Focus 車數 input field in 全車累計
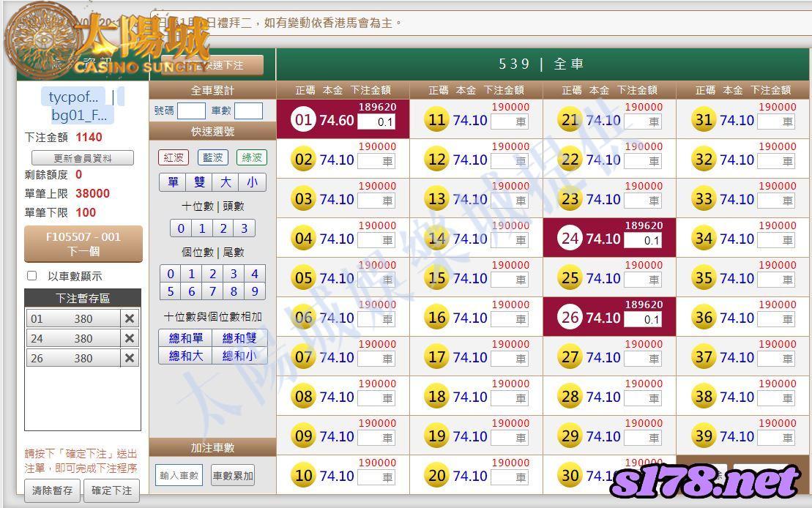Viewport: 812px width, 508px height. [x=248, y=111]
